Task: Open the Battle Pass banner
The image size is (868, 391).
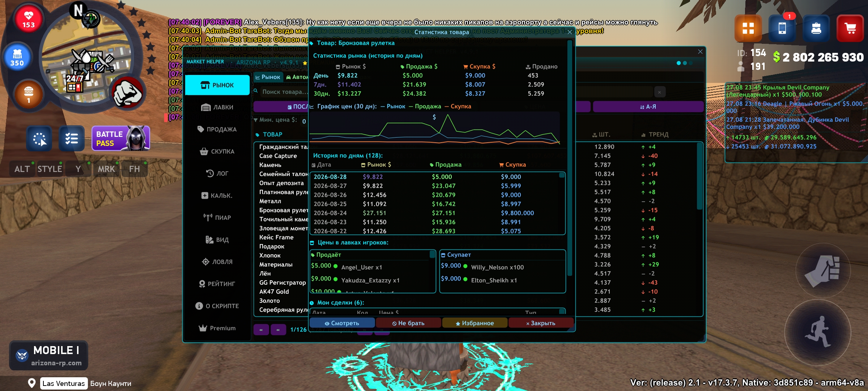Action: point(121,138)
